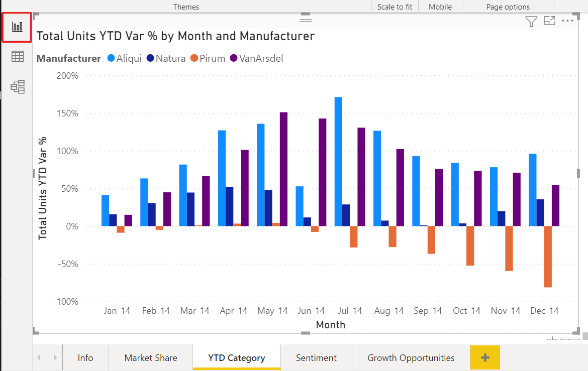
Task: Add a new report page
Action: (x=485, y=357)
